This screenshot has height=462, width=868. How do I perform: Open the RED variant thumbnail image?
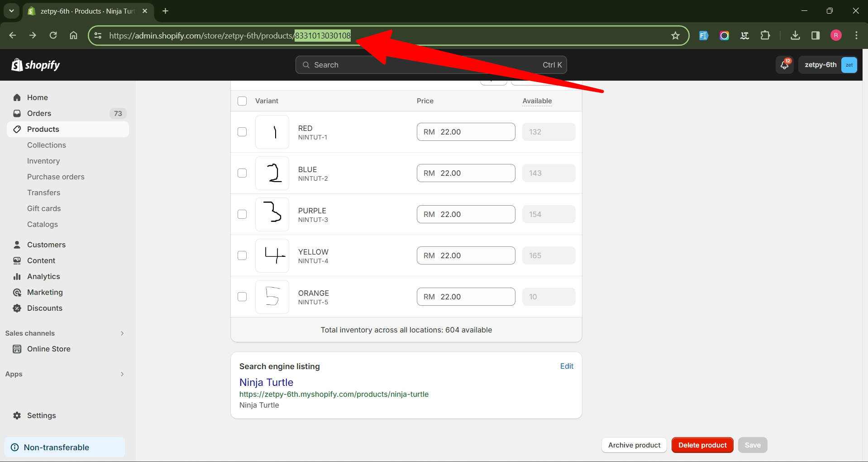point(272,132)
